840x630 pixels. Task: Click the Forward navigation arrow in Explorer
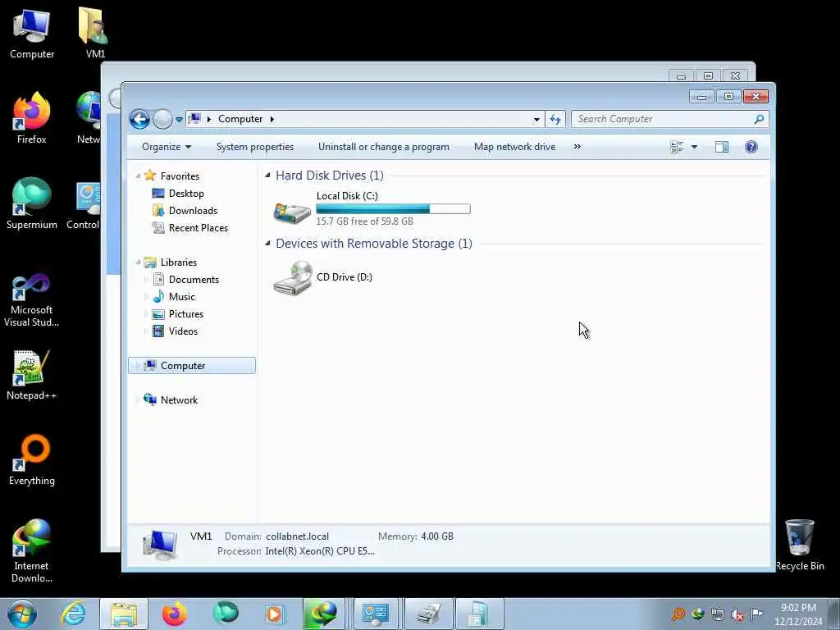point(162,119)
